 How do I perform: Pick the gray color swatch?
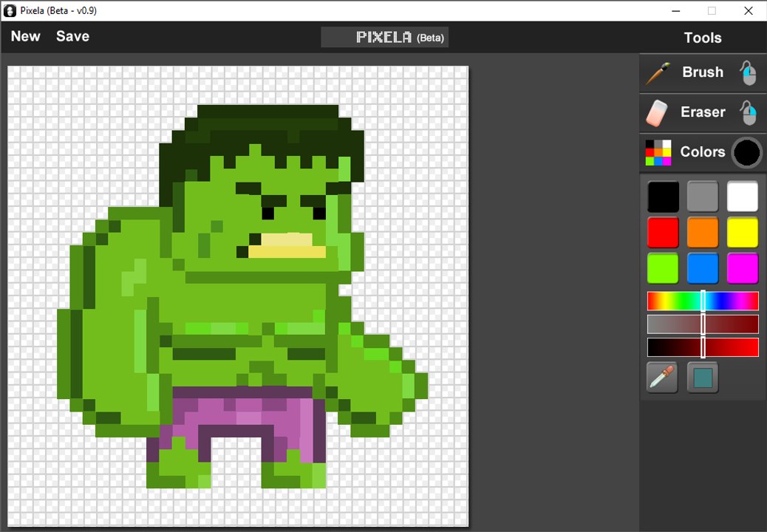click(x=703, y=196)
